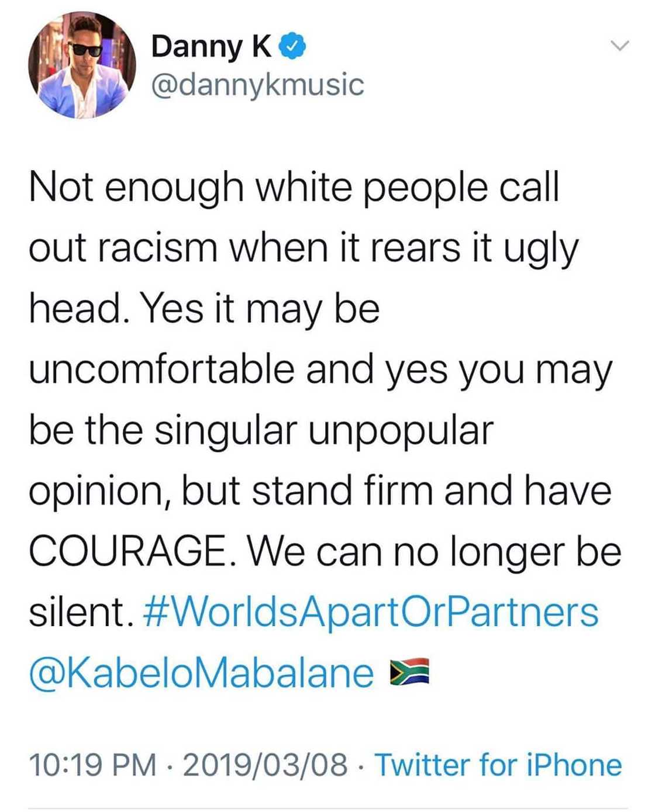This screenshot has height=812, width=655.
Task: Open the #WorldsApartOrPartners hashtag
Action: click(370, 611)
